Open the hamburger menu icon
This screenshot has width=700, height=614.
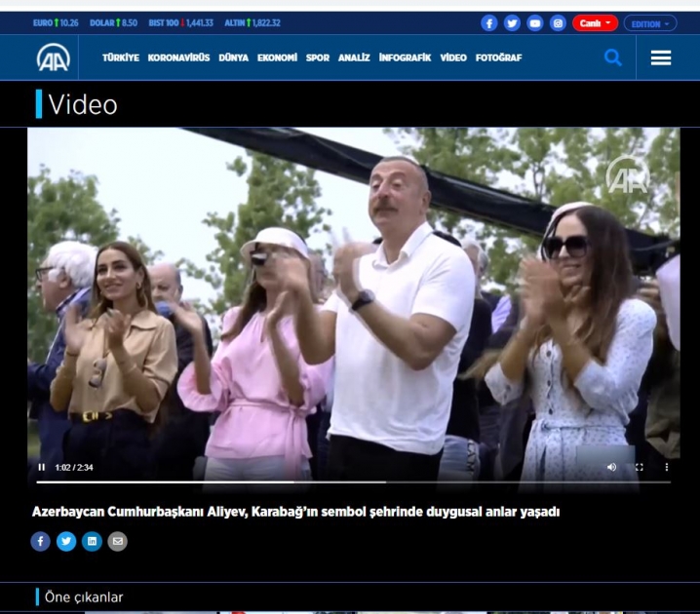point(661,58)
